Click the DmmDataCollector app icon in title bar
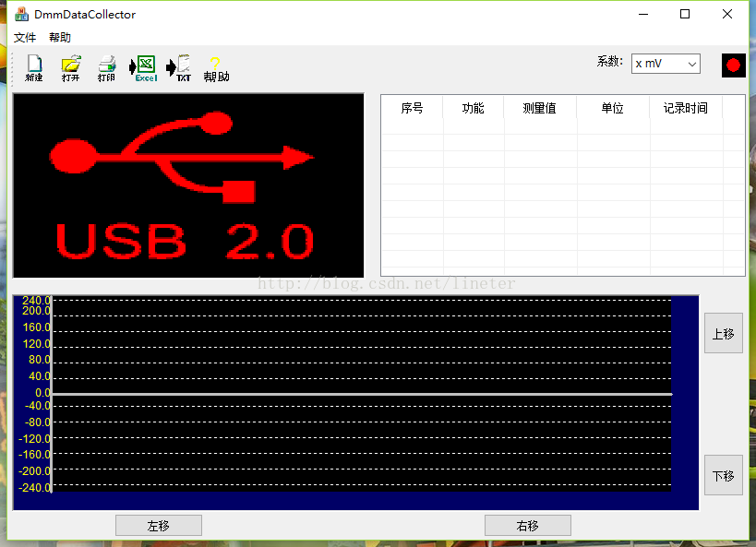This screenshot has height=547, width=756. point(21,14)
